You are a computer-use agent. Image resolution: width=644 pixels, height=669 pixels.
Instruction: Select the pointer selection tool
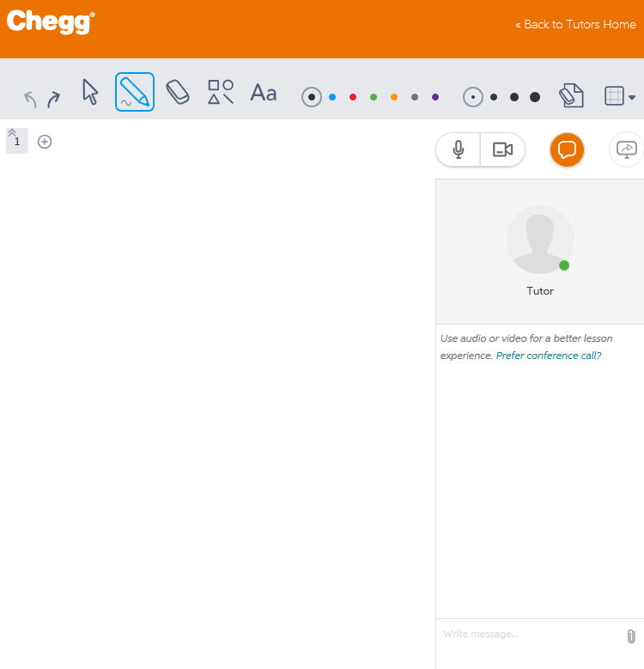tap(90, 92)
